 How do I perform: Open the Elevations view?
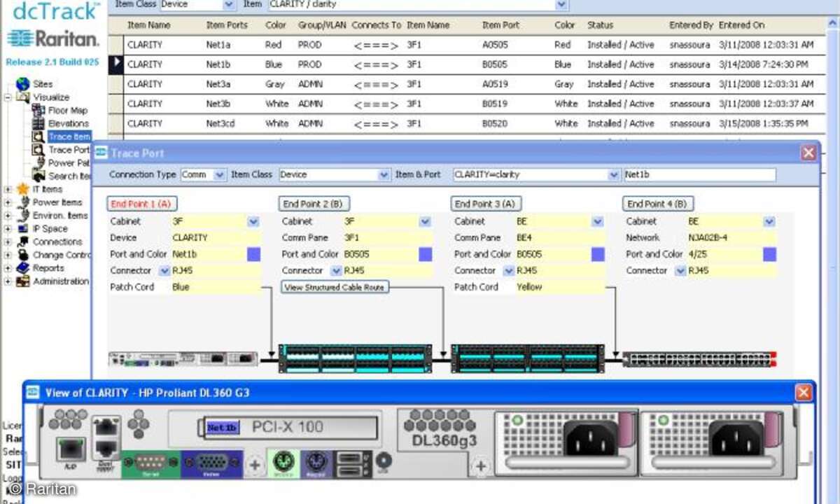[x=68, y=124]
